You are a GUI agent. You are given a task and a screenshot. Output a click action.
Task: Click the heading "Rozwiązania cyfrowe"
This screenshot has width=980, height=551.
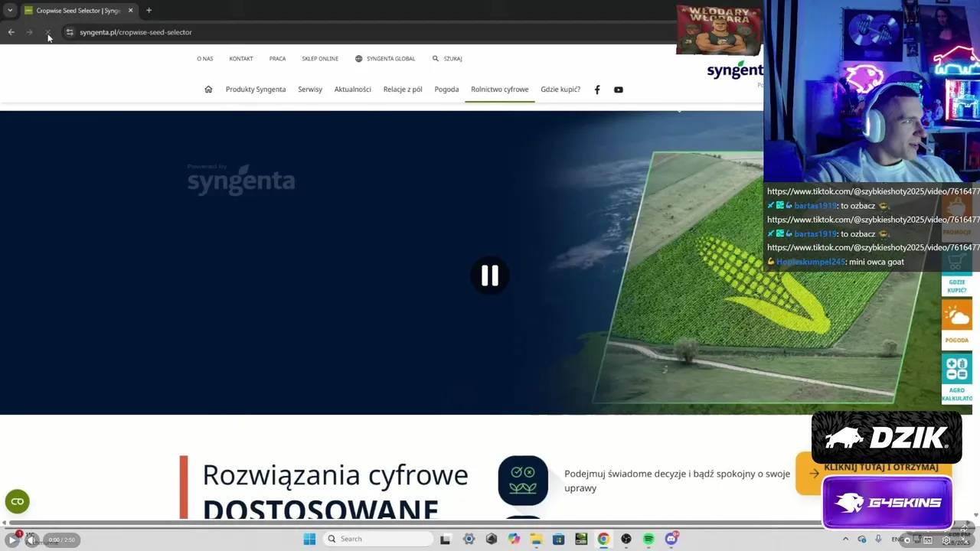point(335,474)
